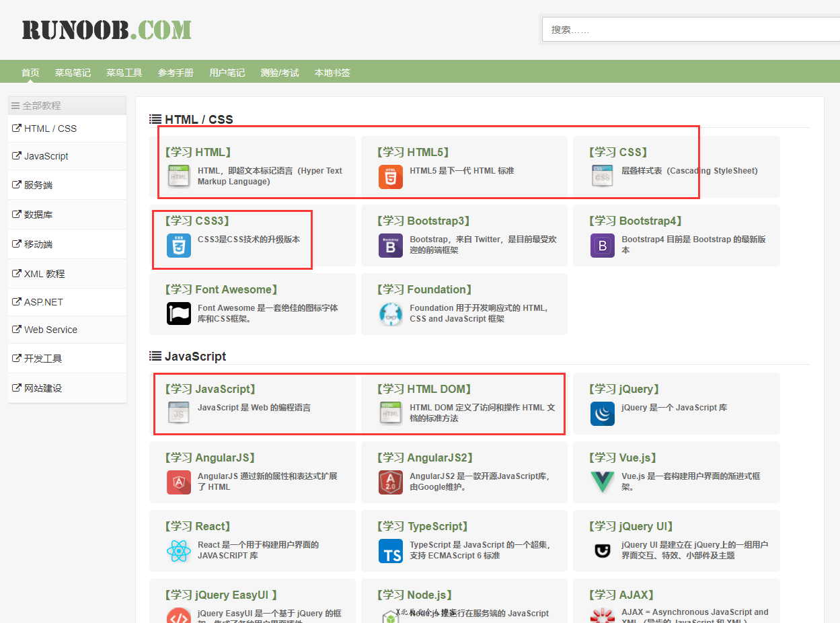Select the blue jQuery icon
Image resolution: width=840 pixels, height=623 pixels.
pos(602,414)
